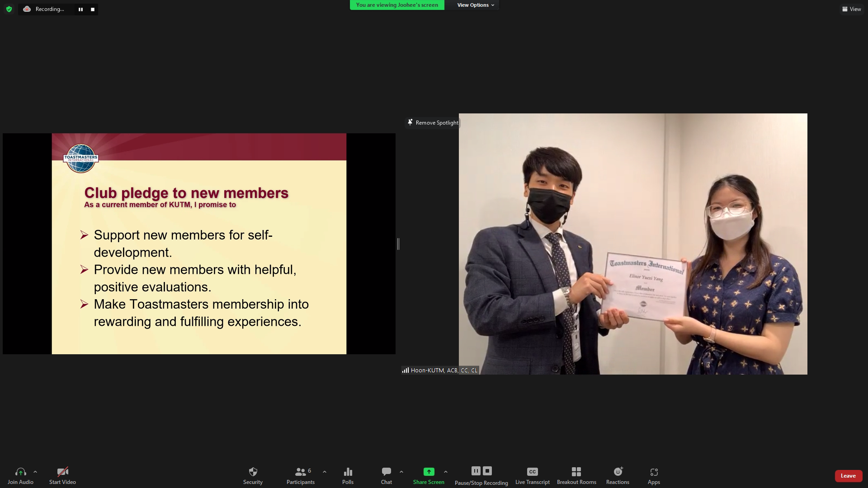Open the Apps panel
The width and height of the screenshot is (868, 488).
(x=654, y=476)
